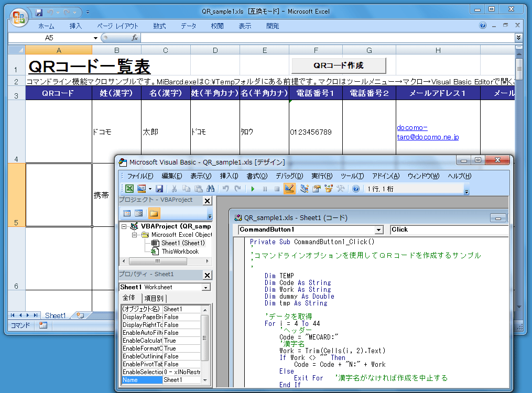Viewport: 532px width, 393px height.
Task: Open the Toolbox icon in VBA toolbar
Action: pyautogui.click(x=341, y=189)
